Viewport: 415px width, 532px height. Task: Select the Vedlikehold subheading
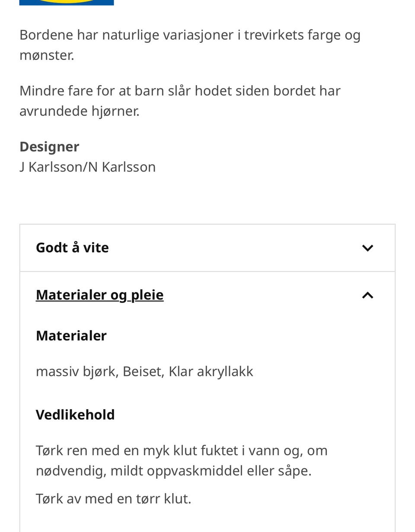[x=75, y=414]
